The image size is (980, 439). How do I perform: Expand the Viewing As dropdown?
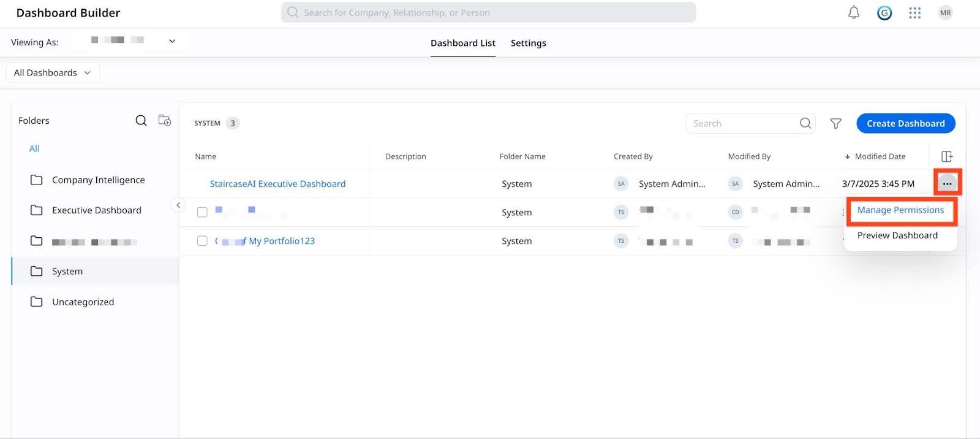click(x=172, y=41)
